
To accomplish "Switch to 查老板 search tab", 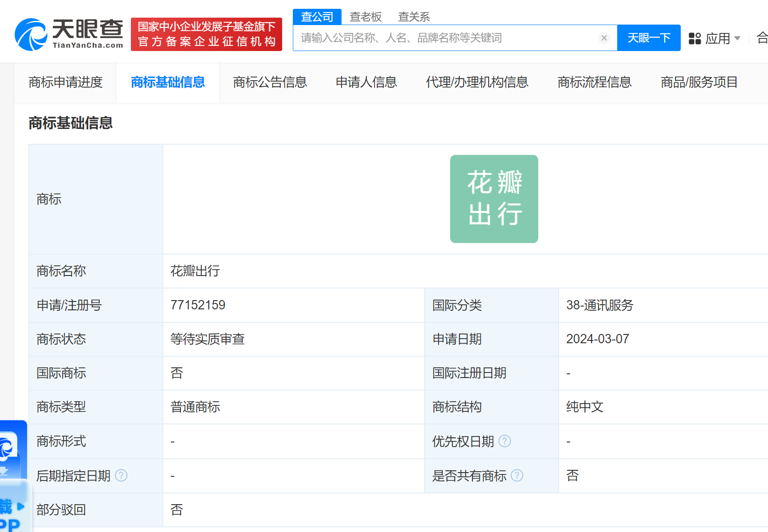I will [x=365, y=17].
